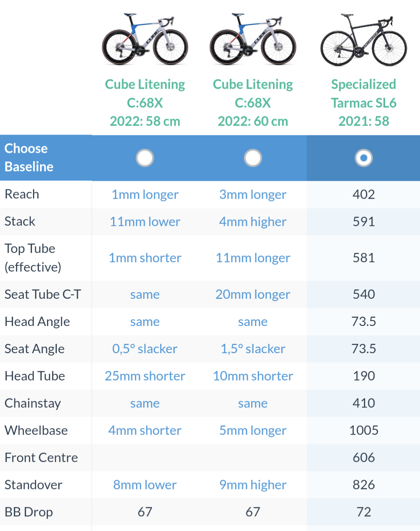Open the Cube Litening C:68X 58 cm title link
420x531 pixels.
pyautogui.click(x=145, y=103)
